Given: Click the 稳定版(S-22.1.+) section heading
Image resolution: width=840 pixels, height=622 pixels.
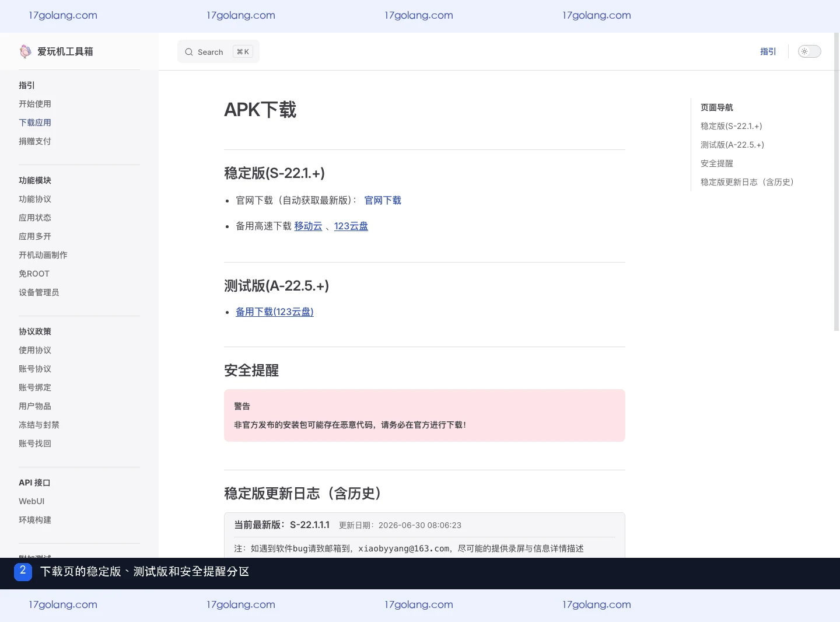Looking at the screenshot, I should (274, 173).
